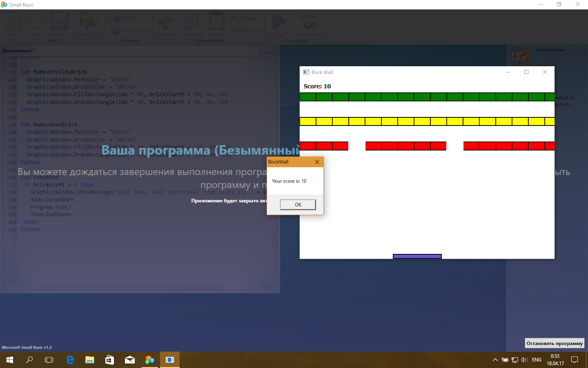Click the Вставить clipboard icon

[x=216, y=24]
